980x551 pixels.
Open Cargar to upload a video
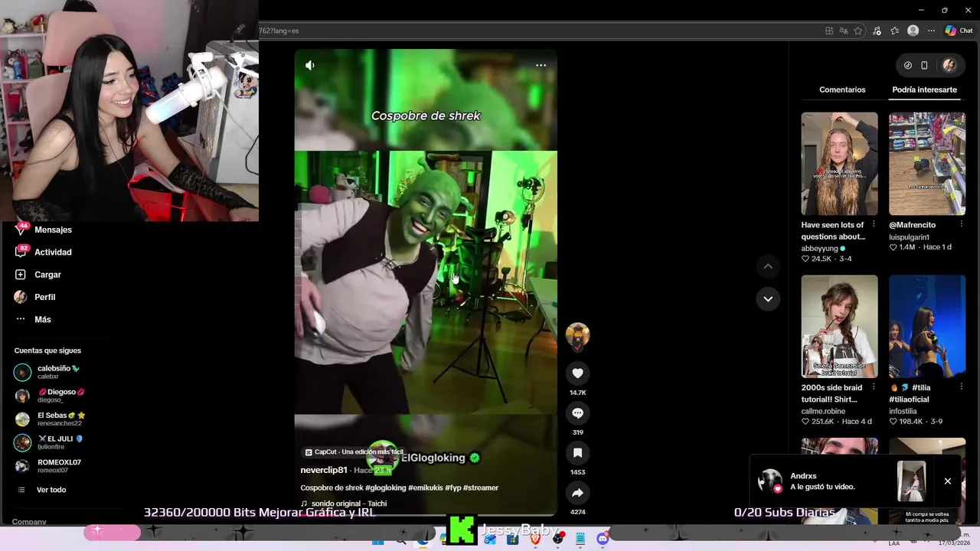click(38, 275)
